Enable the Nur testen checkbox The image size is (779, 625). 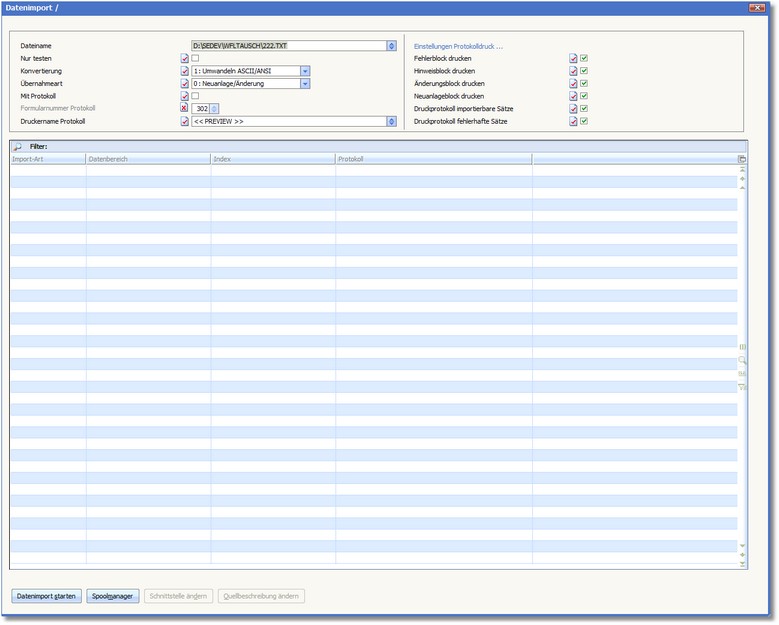click(195, 59)
